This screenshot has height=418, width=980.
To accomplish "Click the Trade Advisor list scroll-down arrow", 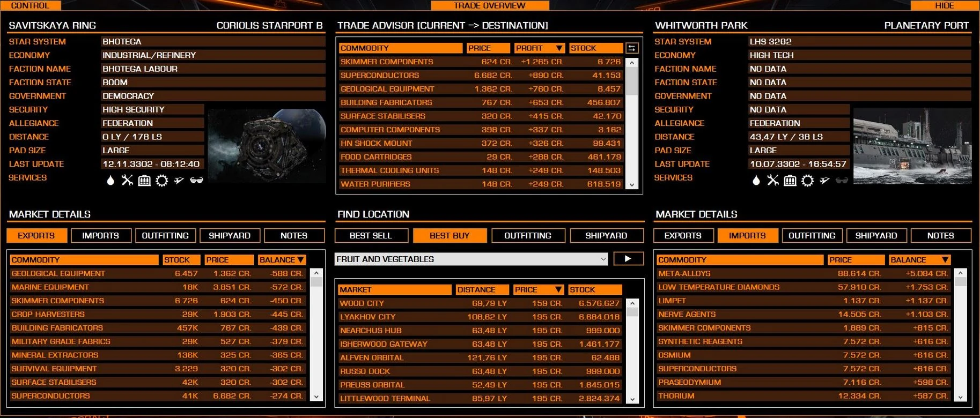I will (632, 185).
